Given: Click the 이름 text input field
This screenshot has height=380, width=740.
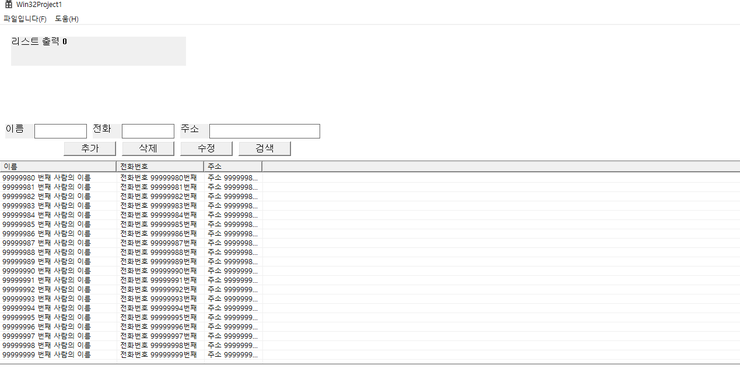Looking at the screenshot, I should 60,131.
